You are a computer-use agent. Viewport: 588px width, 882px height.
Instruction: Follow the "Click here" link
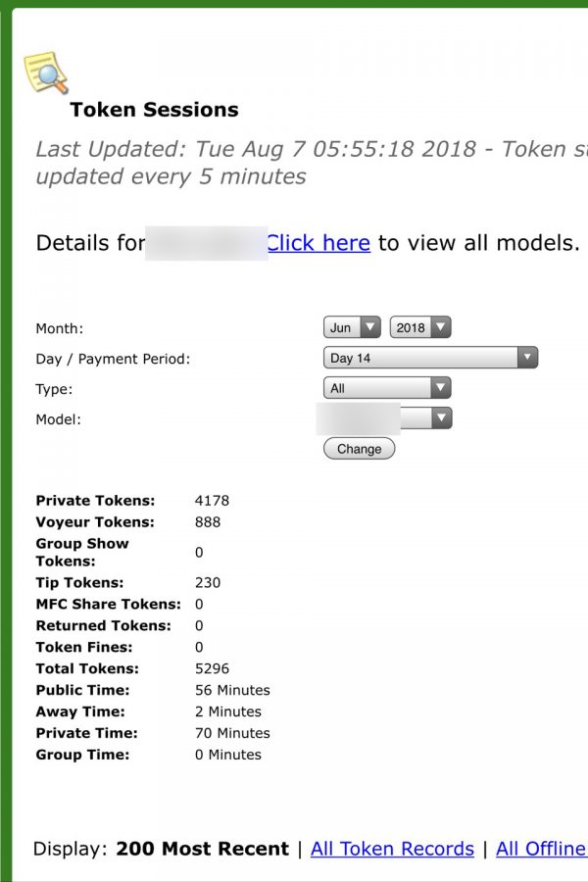tap(318, 243)
